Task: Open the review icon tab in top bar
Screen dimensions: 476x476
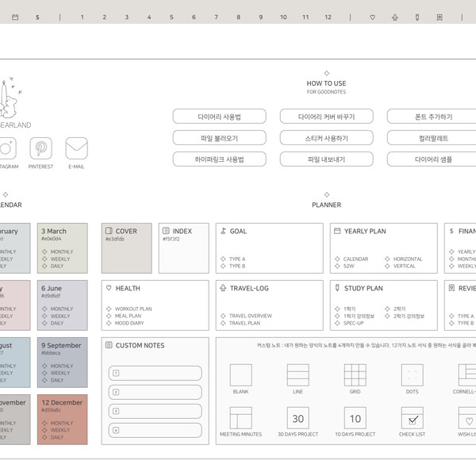Action: tap(440, 17)
